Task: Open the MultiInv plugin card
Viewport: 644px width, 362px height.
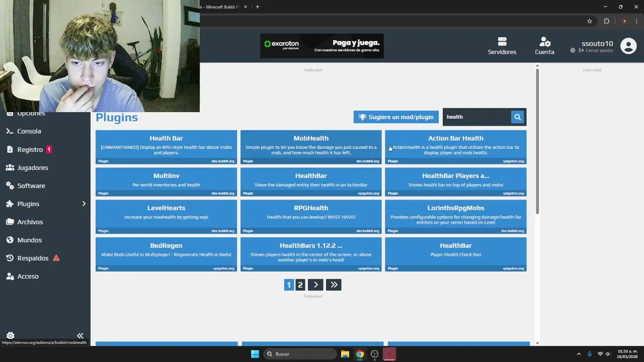Action: 166,182
